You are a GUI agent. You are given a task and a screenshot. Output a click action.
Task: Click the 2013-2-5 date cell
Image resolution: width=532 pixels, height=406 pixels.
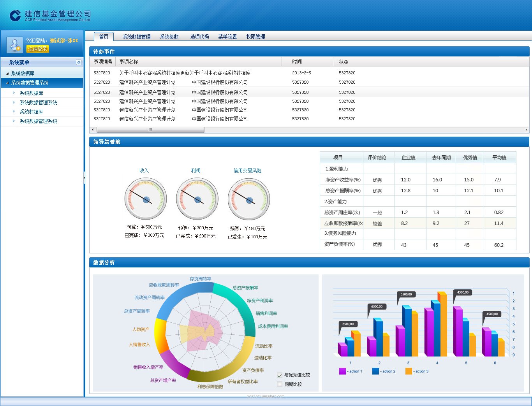click(301, 73)
